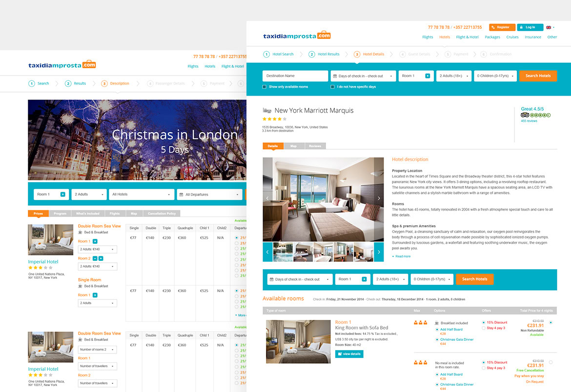Click the 'Destination Name' input field
Screen dimensions: 571x392
coord(295,76)
